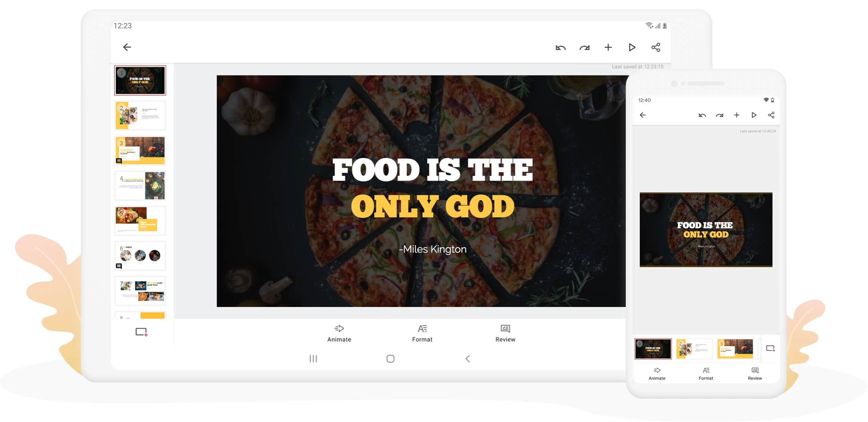Select slide 2 thumbnail on phone
The image size is (868, 422).
pyautogui.click(x=694, y=349)
